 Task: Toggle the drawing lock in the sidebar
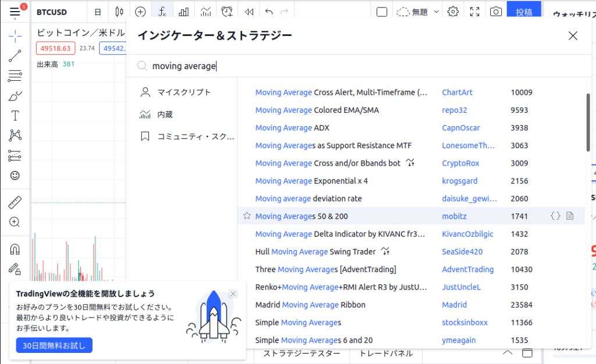[16, 267]
